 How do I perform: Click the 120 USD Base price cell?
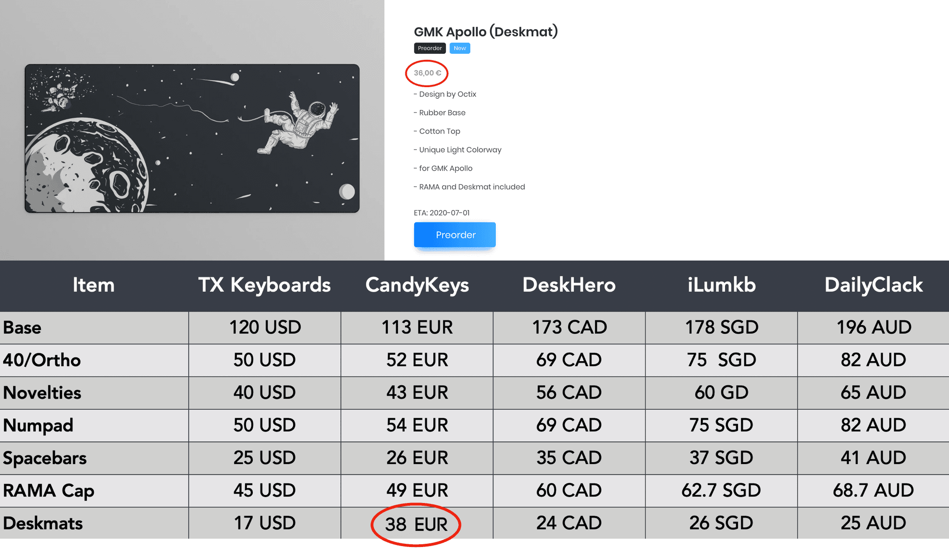(x=265, y=327)
